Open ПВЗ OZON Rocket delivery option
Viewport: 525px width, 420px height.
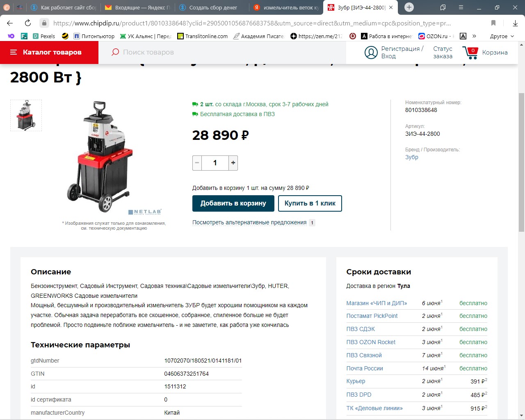pyautogui.click(x=371, y=342)
